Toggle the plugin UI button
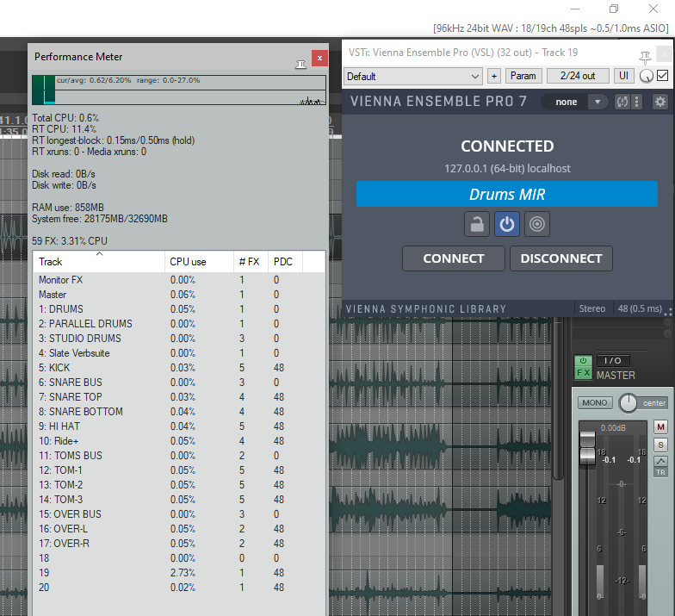This screenshot has width=675, height=616. (x=623, y=76)
